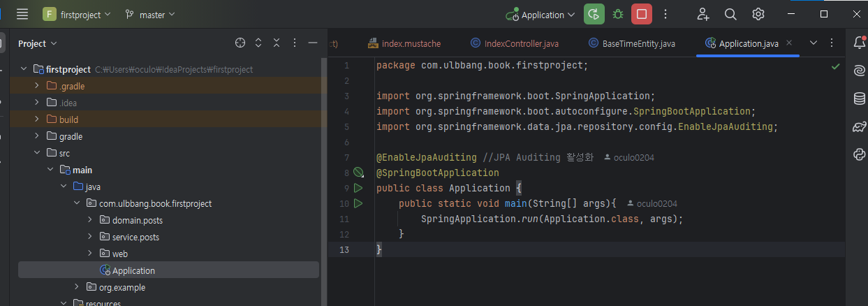Open the Application run configuration dropdown

click(x=540, y=15)
